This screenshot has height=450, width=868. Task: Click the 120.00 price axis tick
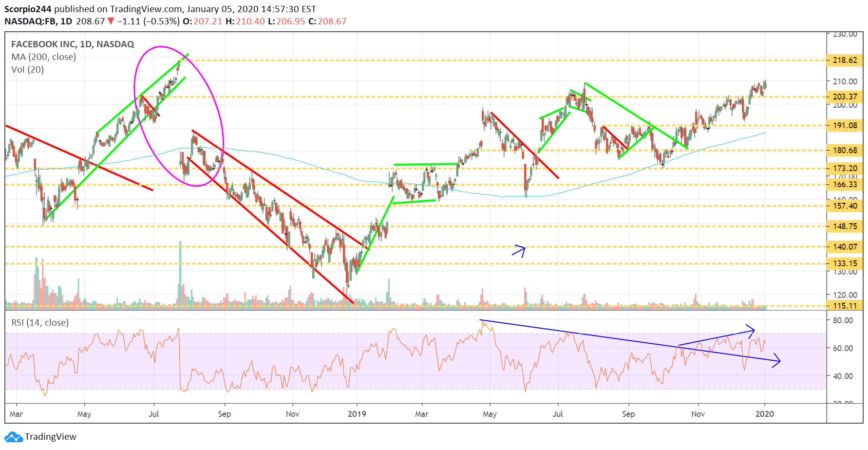(x=845, y=294)
